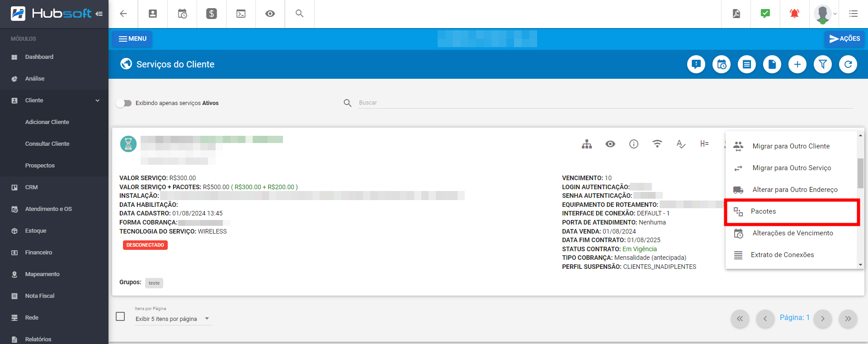Click the Buscar search field
Screen dimensions: 868x344
click(x=605, y=103)
